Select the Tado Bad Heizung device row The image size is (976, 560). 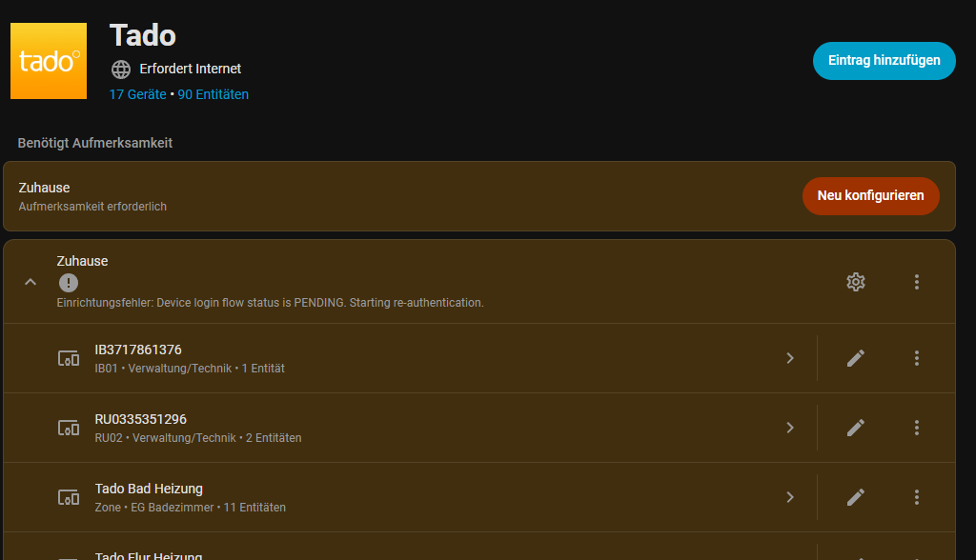pyautogui.click(x=381, y=497)
